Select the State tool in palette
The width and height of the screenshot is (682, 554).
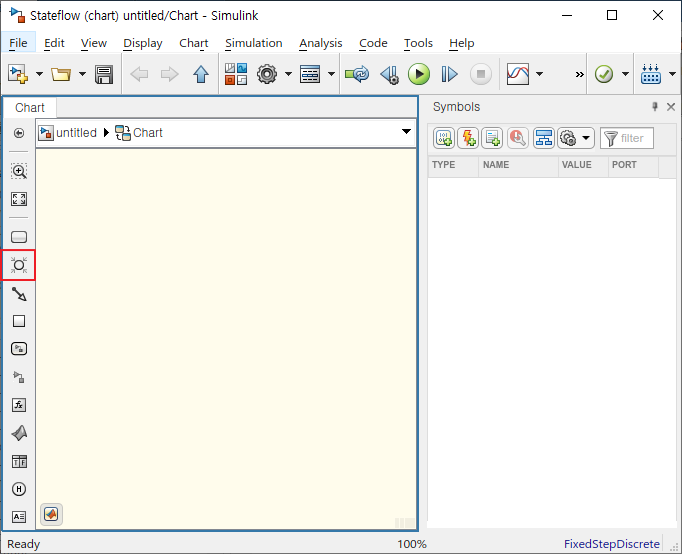click(19, 237)
